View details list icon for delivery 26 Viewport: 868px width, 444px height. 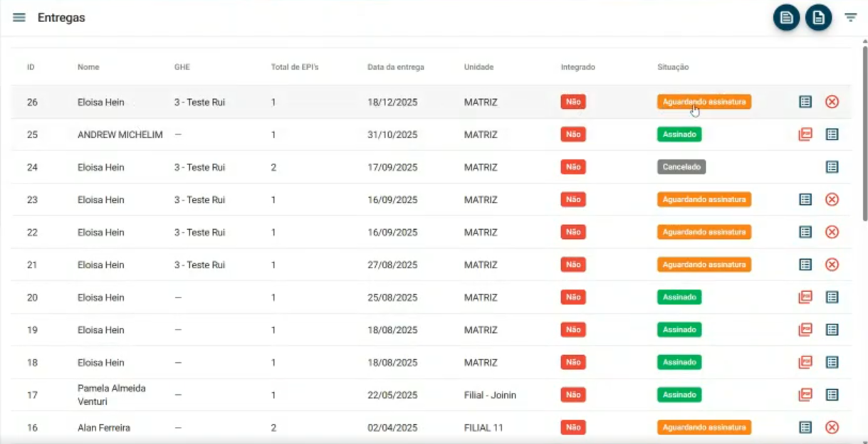coord(805,102)
